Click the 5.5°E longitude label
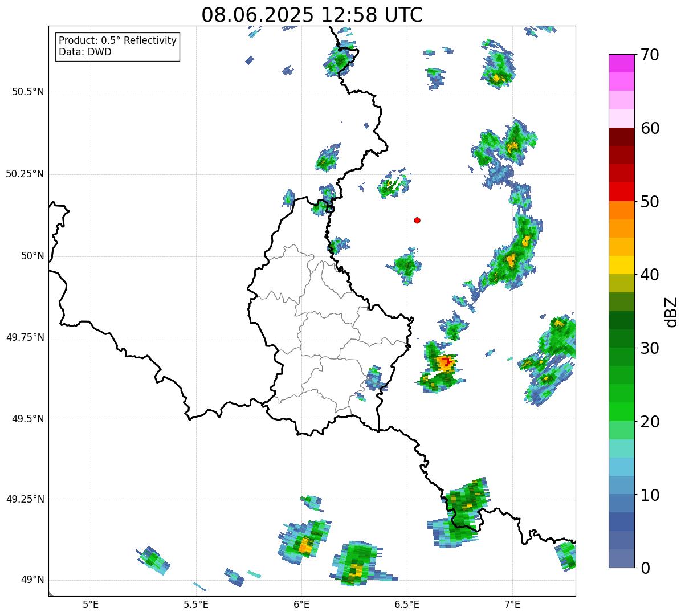The height and width of the screenshot is (616, 685). [x=196, y=604]
